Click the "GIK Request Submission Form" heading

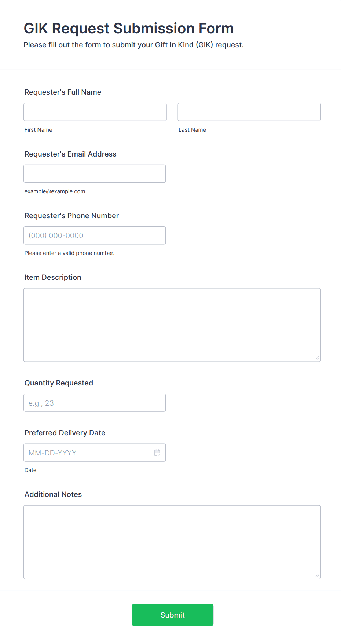point(129,28)
